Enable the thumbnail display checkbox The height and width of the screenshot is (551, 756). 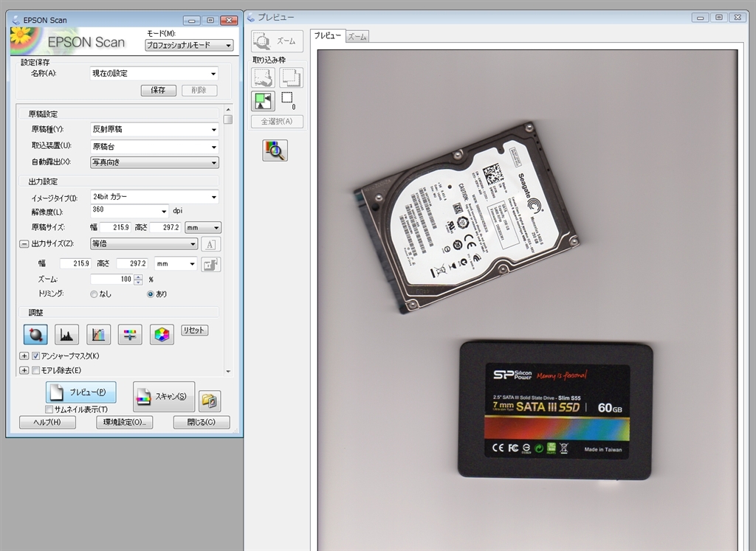point(49,409)
